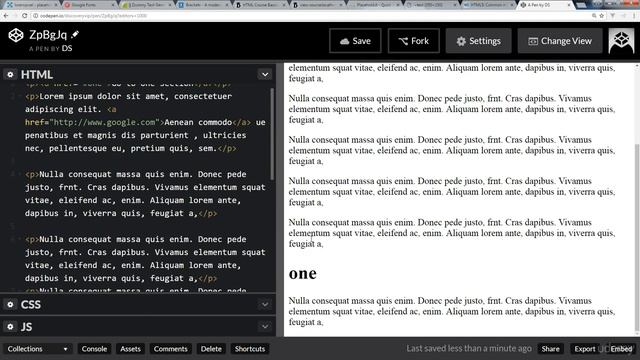
Task: Click the HTML editor vertical scrollbar
Action: click(272, 134)
